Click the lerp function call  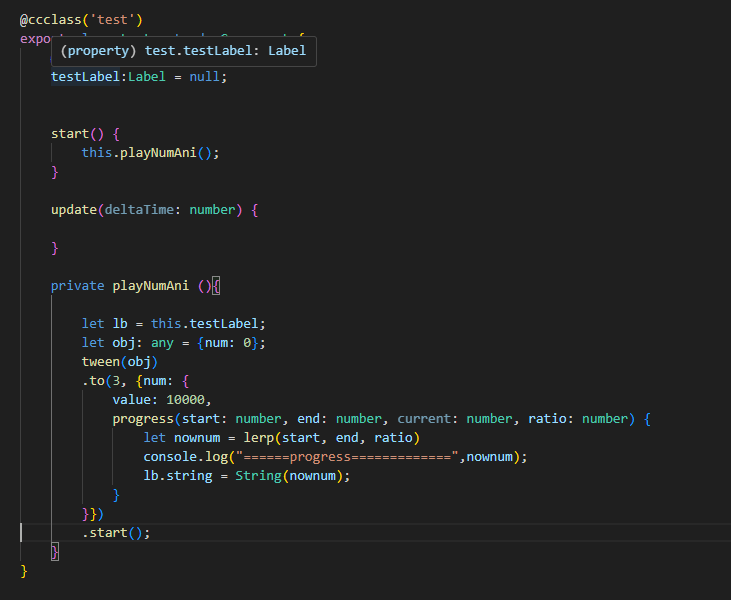point(331,438)
